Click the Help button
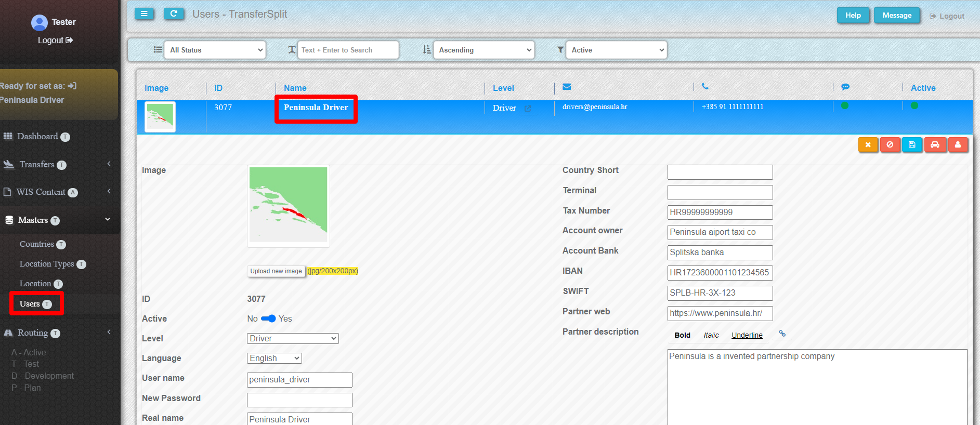The width and height of the screenshot is (980, 425). pyautogui.click(x=853, y=16)
